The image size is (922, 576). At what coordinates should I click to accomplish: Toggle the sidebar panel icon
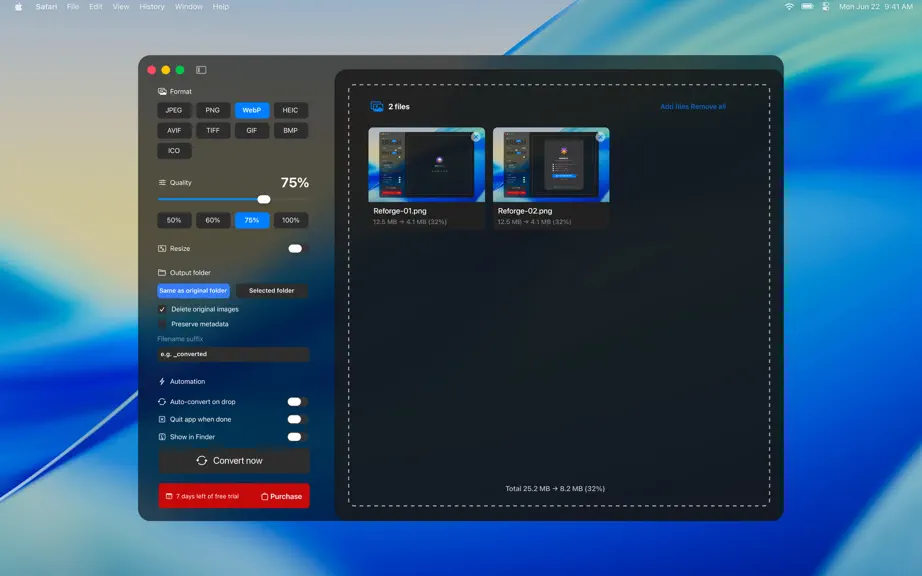point(201,70)
